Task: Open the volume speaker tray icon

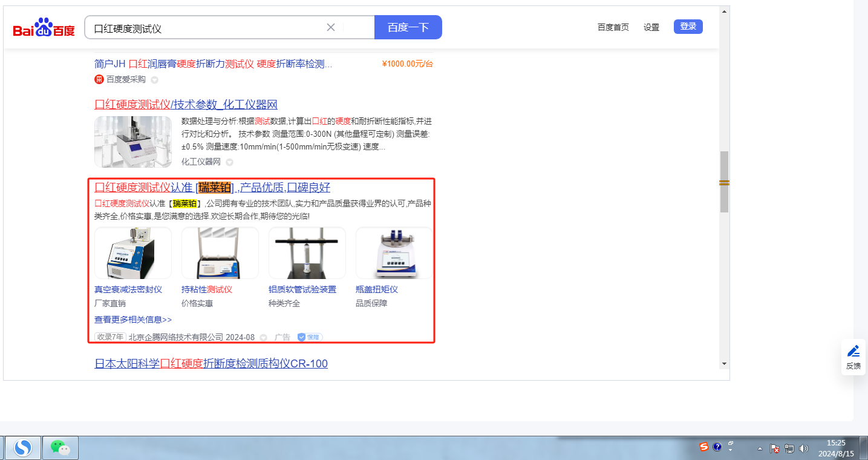Action: coord(804,448)
